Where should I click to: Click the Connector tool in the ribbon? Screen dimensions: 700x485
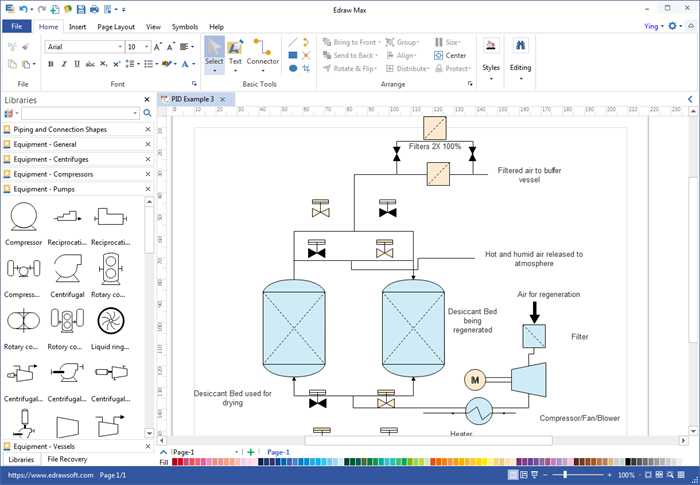[x=263, y=52]
